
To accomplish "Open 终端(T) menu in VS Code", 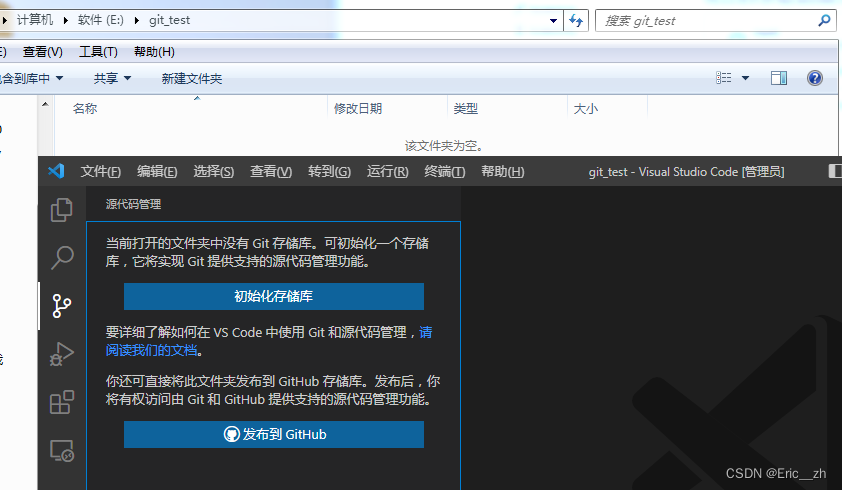I will [445, 171].
